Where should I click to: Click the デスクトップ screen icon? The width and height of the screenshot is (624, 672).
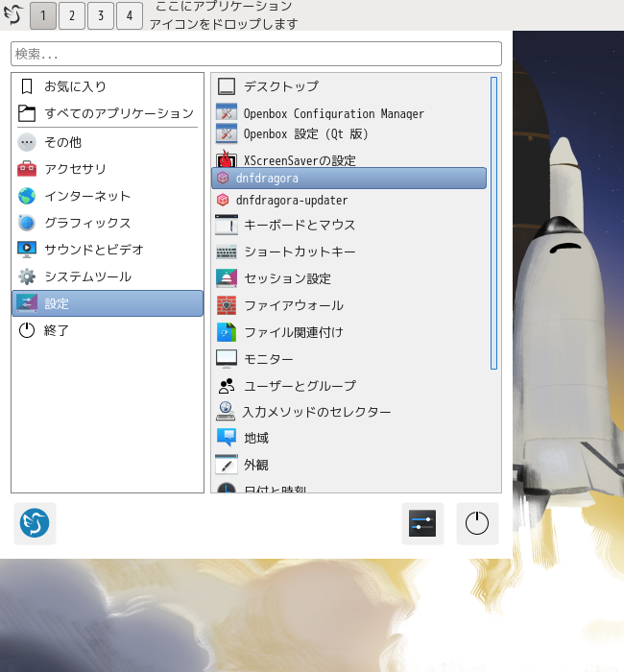[227, 86]
